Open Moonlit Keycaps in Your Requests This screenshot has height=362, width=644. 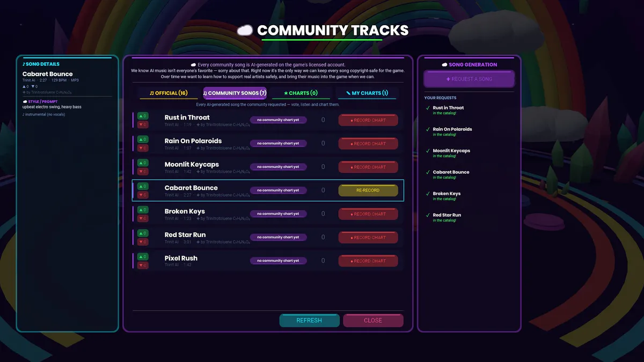click(451, 151)
